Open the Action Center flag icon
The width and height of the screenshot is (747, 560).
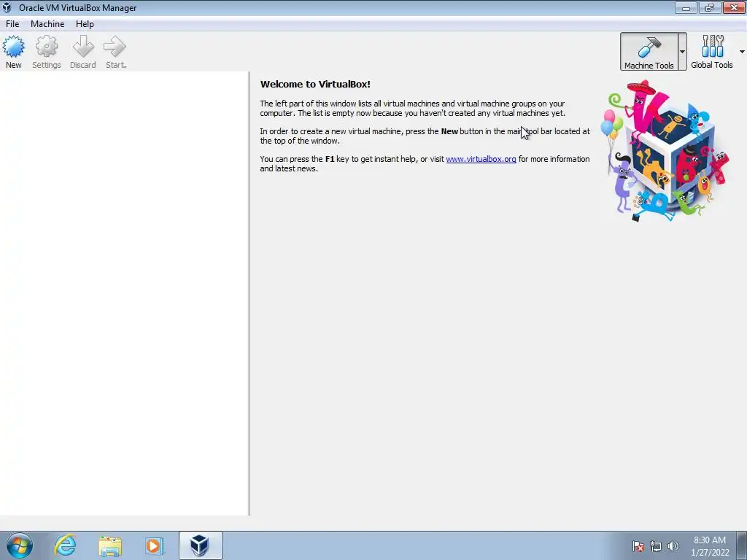point(638,546)
